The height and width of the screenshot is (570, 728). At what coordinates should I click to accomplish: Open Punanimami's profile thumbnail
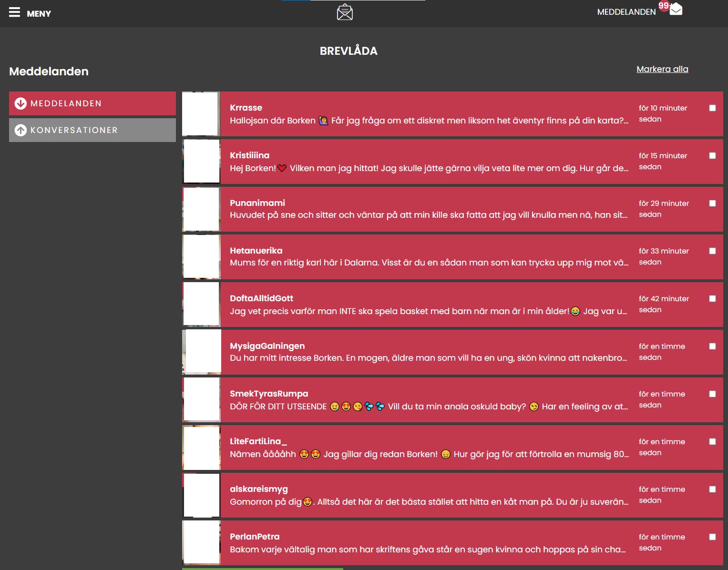(x=201, y=209)
